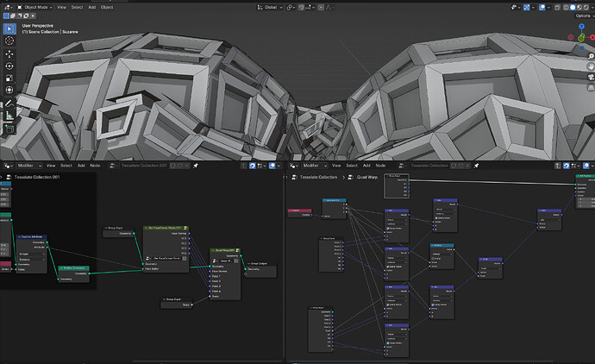Select the Transform tool

click(9, 90)
